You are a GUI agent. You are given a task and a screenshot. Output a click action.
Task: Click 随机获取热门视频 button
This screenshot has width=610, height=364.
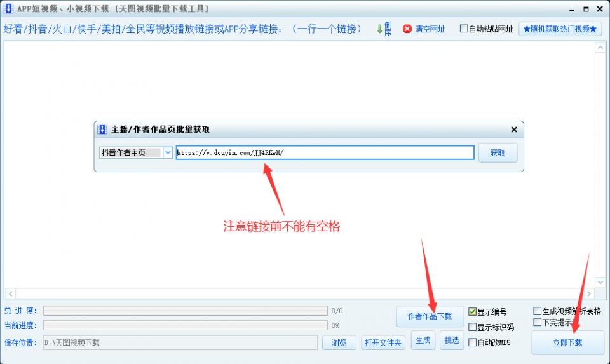(x=560, y=29)
